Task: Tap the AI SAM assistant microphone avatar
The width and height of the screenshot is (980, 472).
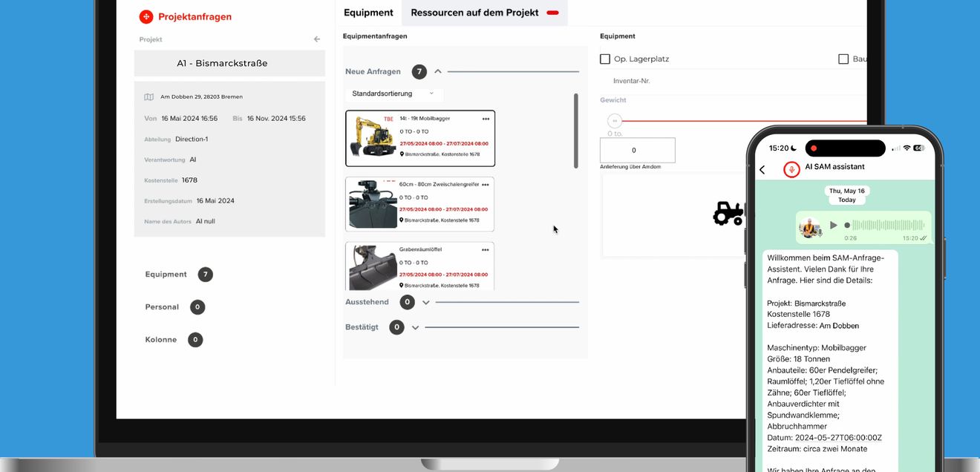Action: click(792, 169)
